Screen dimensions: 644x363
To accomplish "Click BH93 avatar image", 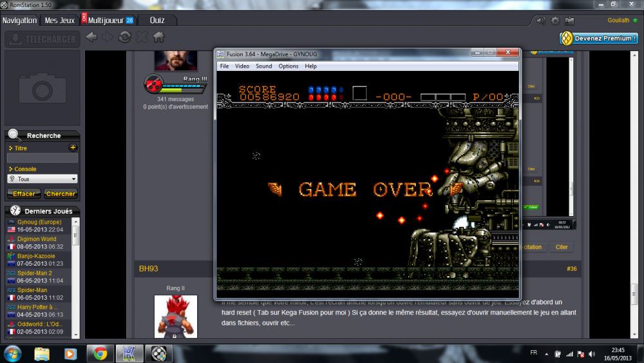I will point(175,317).
